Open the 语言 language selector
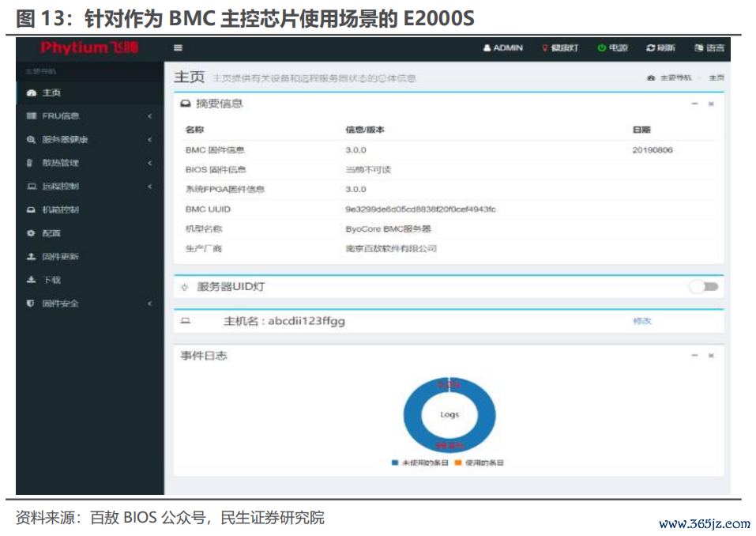Viewport: 756px width, 536px height. coord(709,47)
